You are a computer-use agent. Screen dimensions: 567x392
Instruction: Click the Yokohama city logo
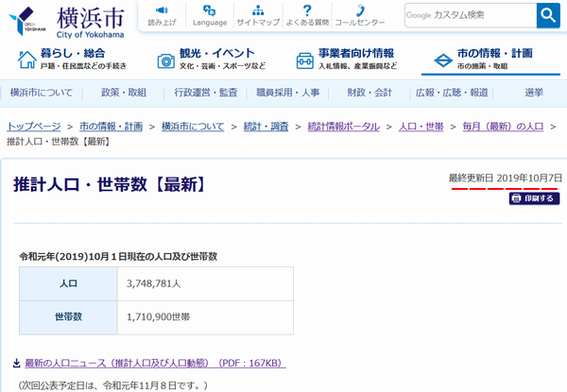[x=66, y=22]
